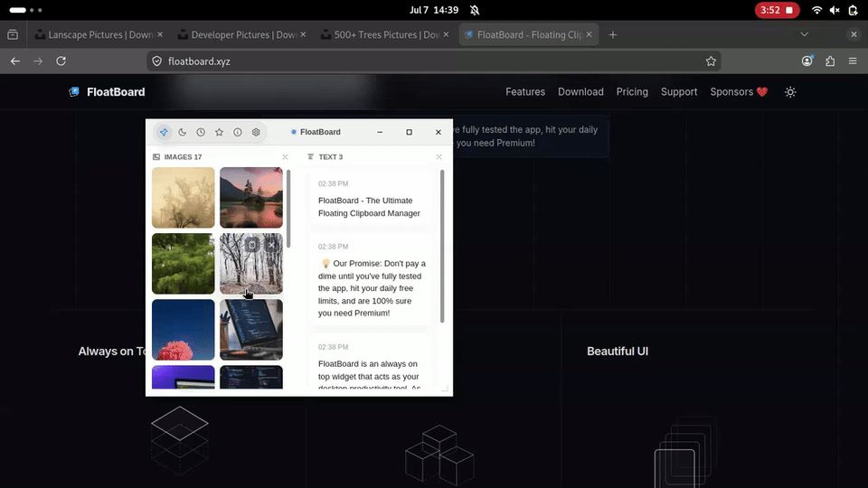Select the foggy beige tree thumbnail
Screen dimensions: 868x488
[x=184, y=198]
